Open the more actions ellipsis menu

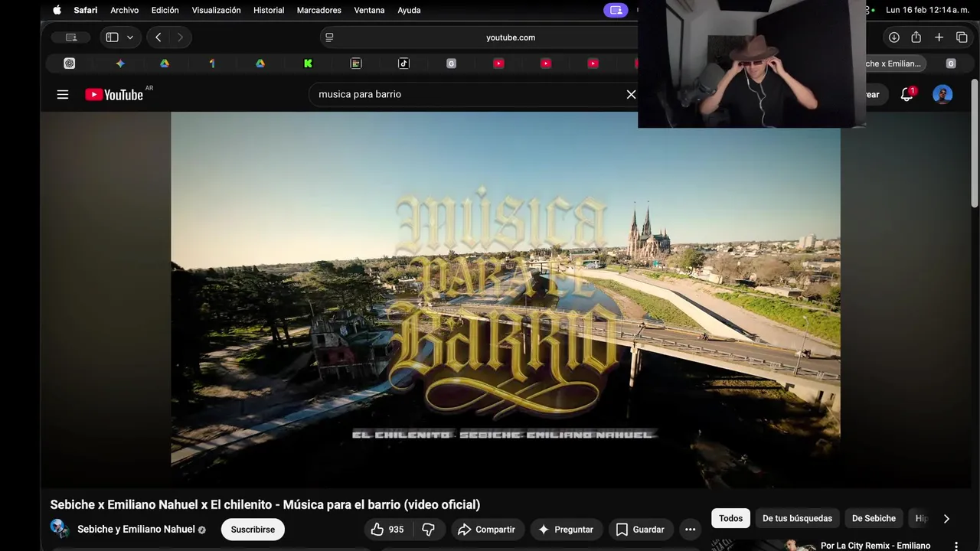pos(690,529)
